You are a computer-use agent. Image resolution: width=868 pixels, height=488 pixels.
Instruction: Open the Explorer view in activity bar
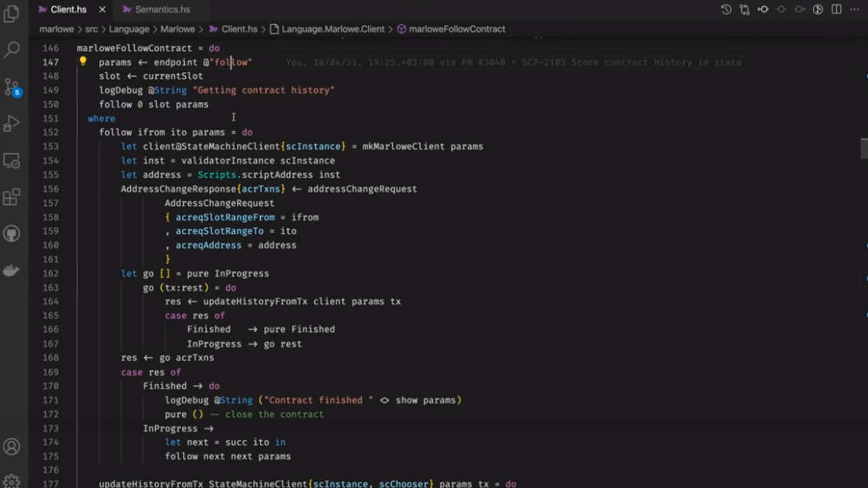(x=12, y=14)
